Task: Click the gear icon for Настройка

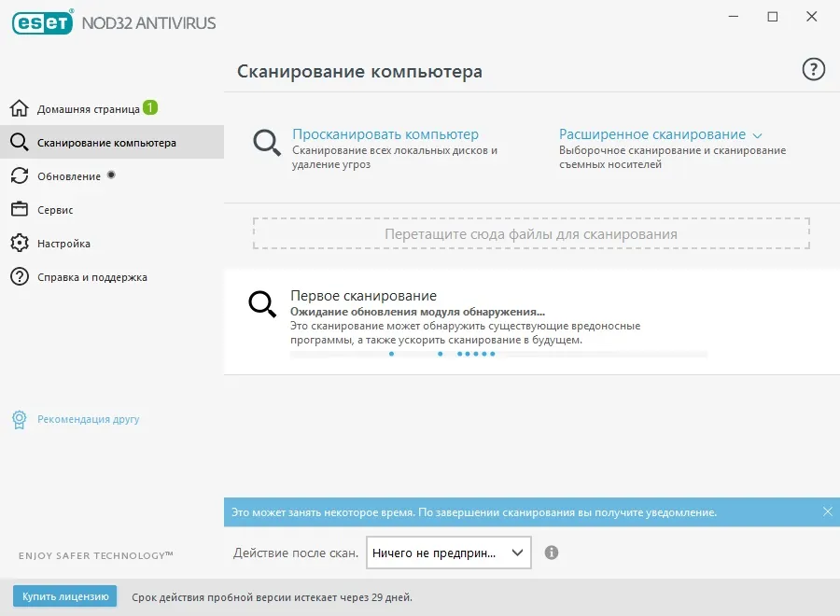Action: 20,243
